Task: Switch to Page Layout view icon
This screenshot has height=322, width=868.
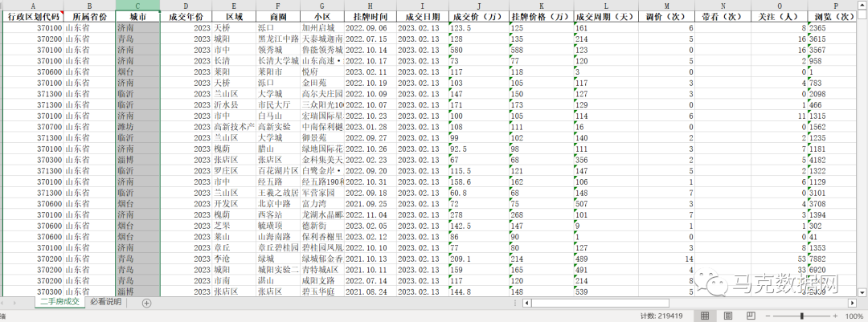Action: click(728, 316)
